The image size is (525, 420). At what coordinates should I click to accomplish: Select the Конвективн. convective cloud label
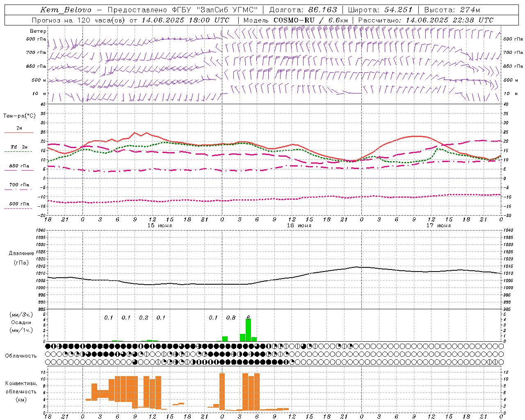coord(21,383)
